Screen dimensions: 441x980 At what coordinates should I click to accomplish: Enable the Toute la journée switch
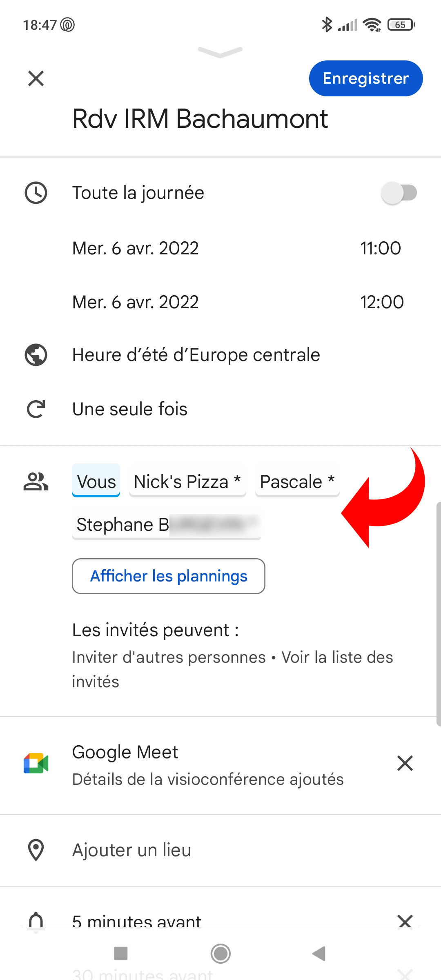[x=399, y=193]
